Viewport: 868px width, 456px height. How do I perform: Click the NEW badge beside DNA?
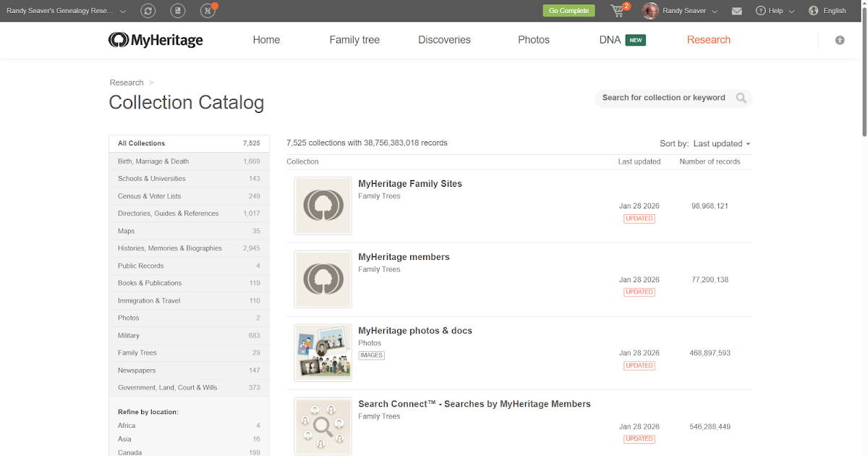pyautogui.click(x=636, y=40)
